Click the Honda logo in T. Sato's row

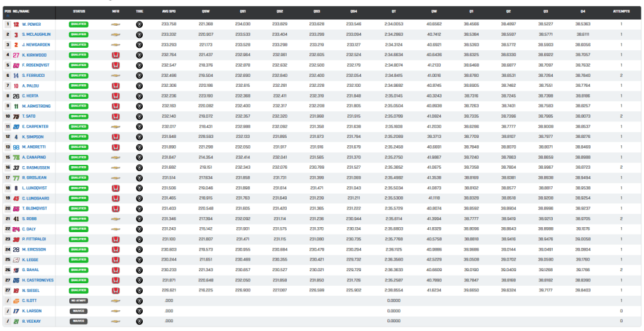[x=116, y=116]
